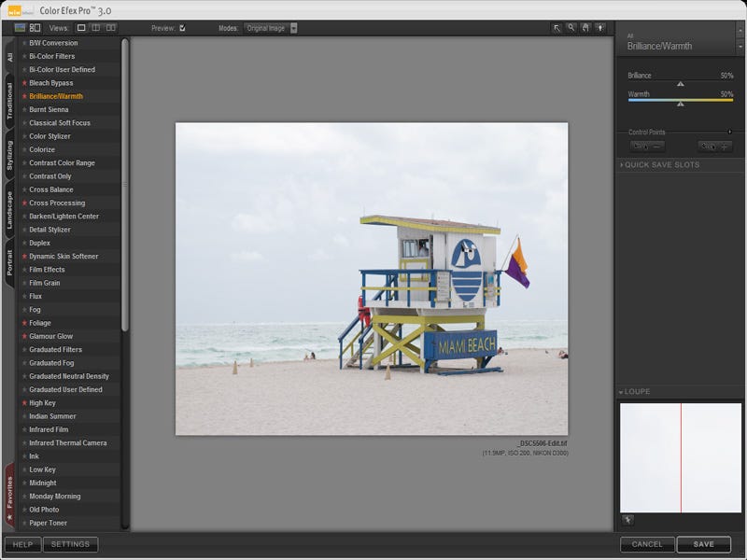
Task: Open the Settings button
Action: pyautogui.click(x=71, y=544)
